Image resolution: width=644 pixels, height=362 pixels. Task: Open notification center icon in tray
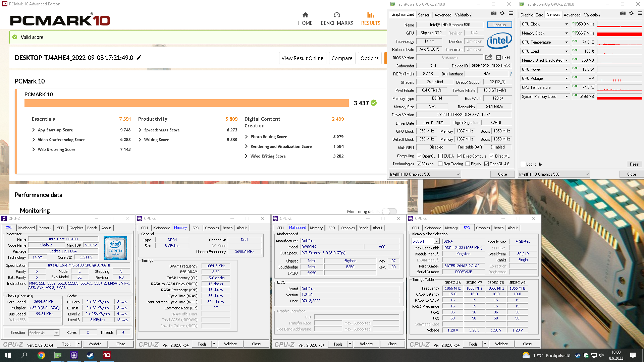coord(633,355)
